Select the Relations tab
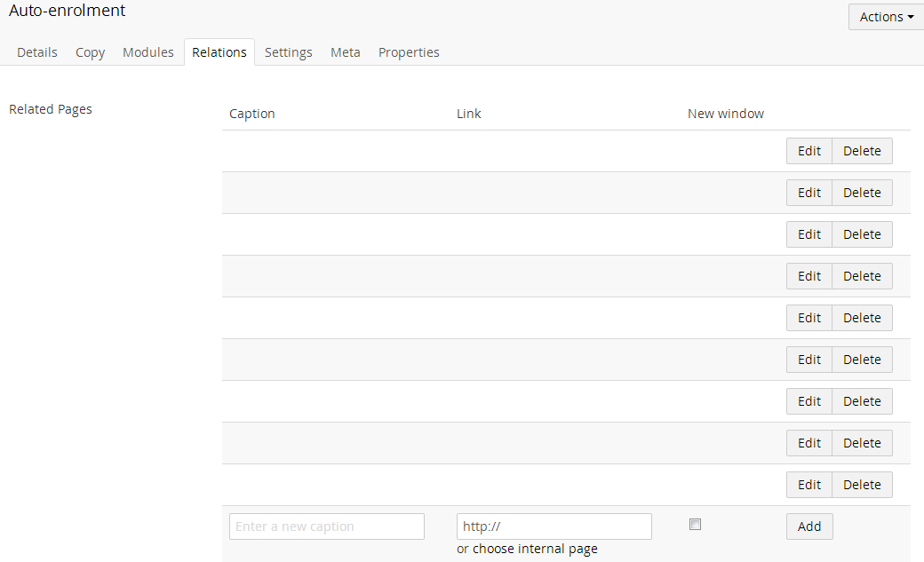The image size is (924, 562). click(x=219, y=52)
